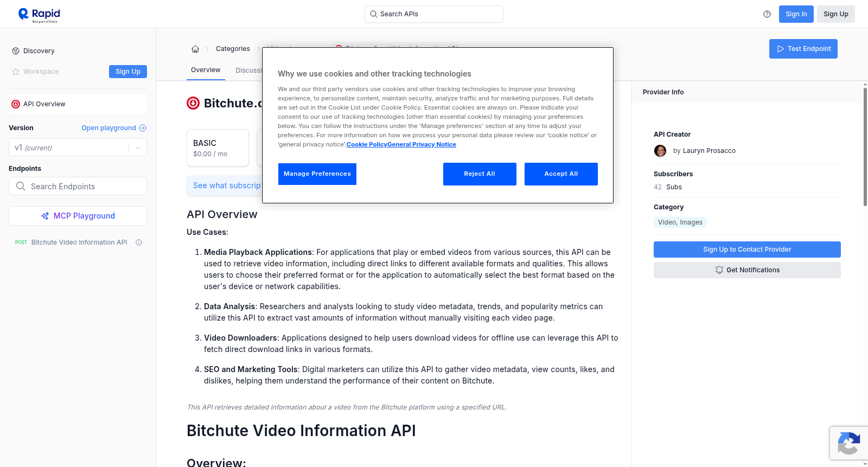Click Sign Up to Contact Provider
Image resolution: width=868 pixels, height=467 pixels.
[x=747, y=250]
